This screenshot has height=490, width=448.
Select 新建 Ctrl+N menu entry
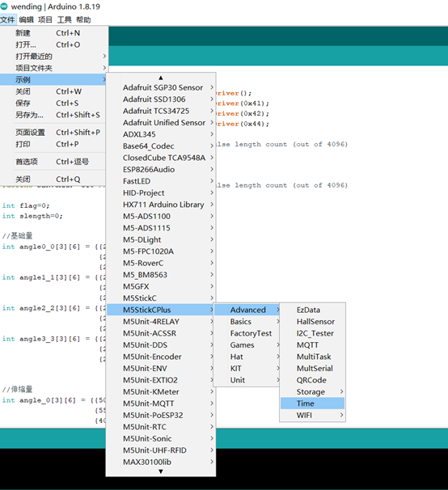tap(54, 33)
